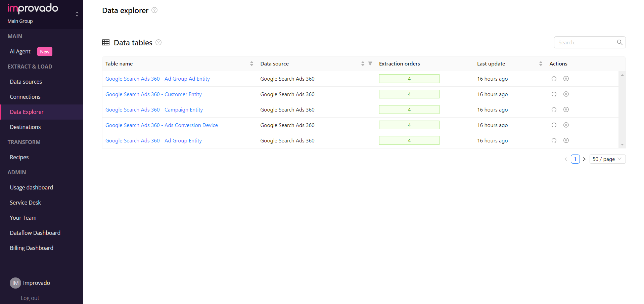Open Google Search Ads 360 - Campaign Entity
Screen dimensions: 644x304
pos(154,110)
